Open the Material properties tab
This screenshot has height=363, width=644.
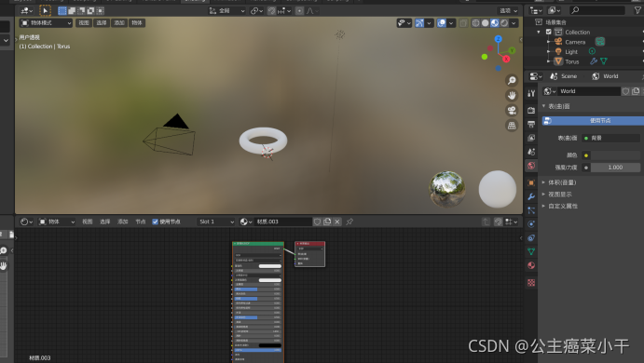pyautogui.click(x=531, y=265)
